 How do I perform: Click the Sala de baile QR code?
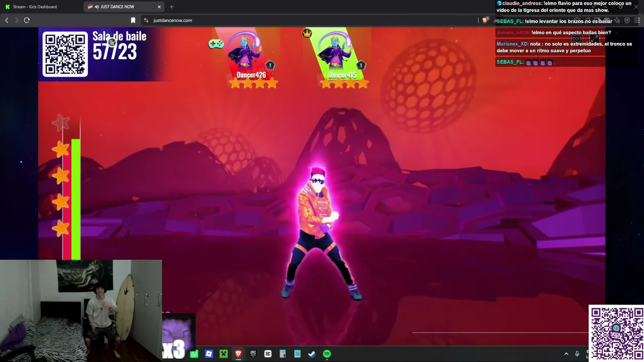coord(65,54)
